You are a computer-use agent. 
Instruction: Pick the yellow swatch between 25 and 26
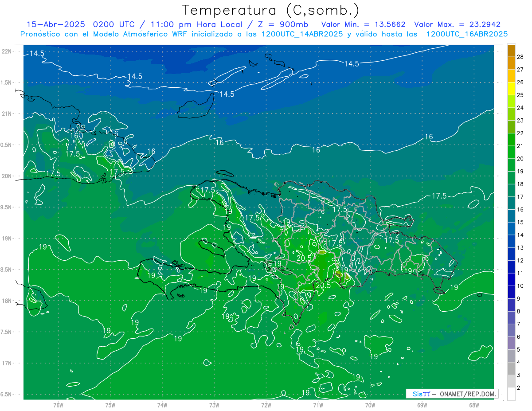[x=511, y=89]
